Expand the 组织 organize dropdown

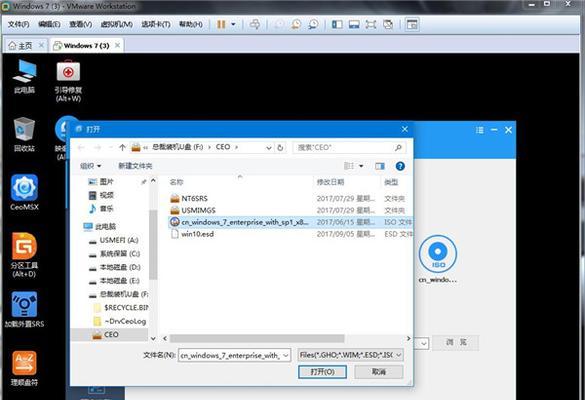click(90, 166)
